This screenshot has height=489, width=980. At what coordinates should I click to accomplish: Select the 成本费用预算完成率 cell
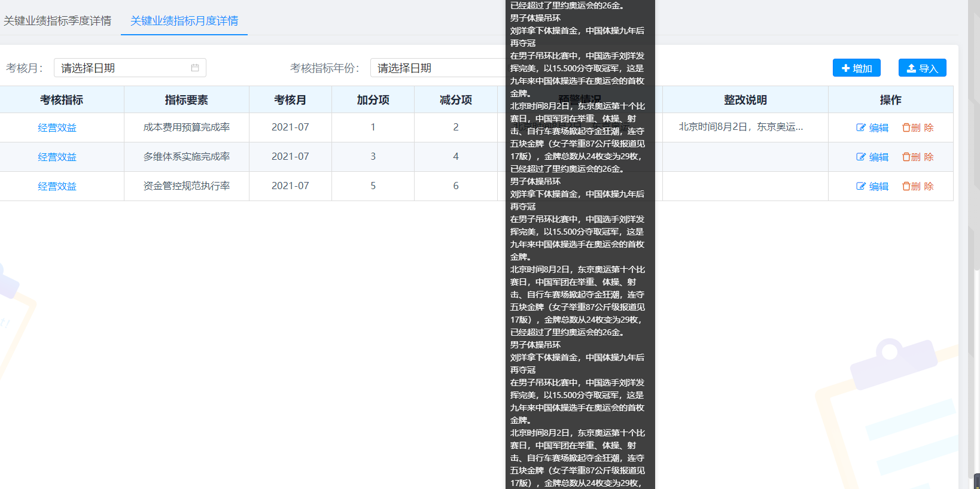coord(187,127)
